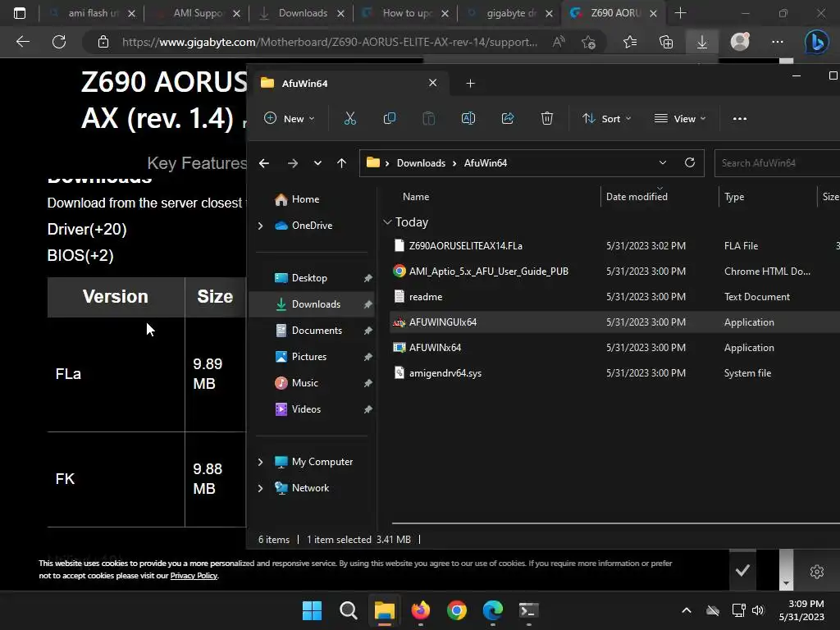Click the Edge browser back arrow
840x630 pixels.
pyautogui.click(x=22, y=42)
